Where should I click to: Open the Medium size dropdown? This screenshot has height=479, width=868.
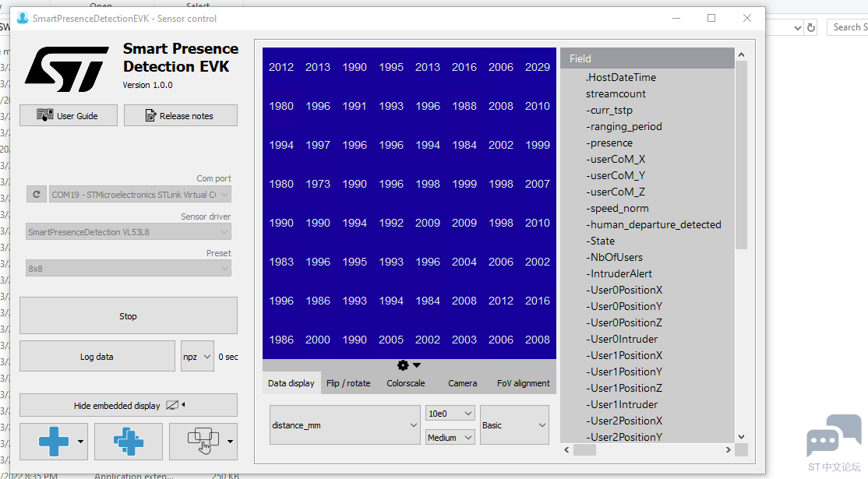click(450, 438)
